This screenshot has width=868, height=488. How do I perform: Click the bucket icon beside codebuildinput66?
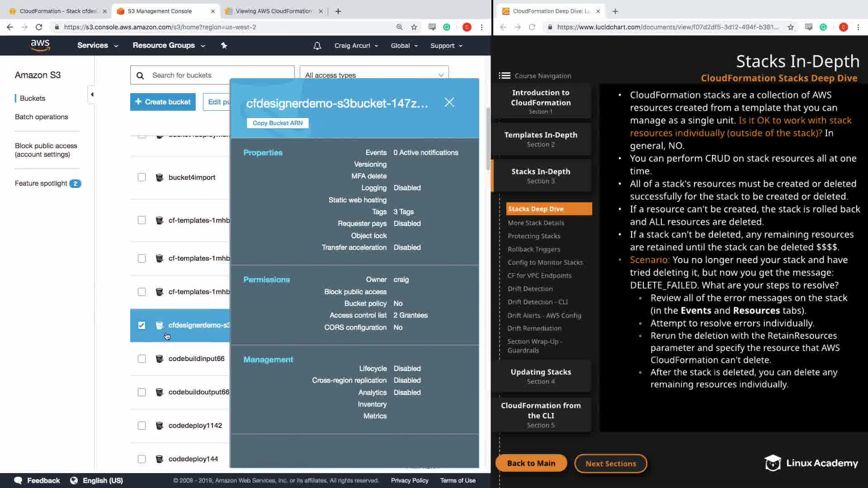[159, 359]
